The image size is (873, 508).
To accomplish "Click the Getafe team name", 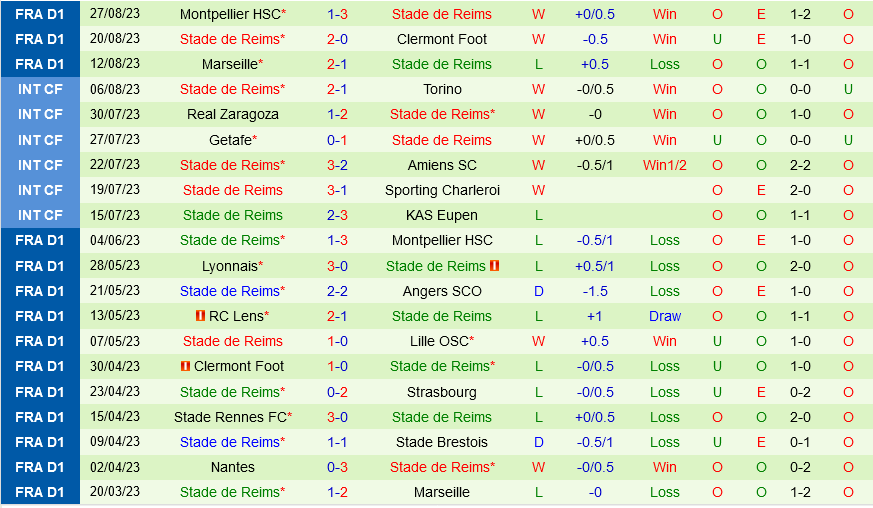I will pyautogui.click(x=231, y=140).
